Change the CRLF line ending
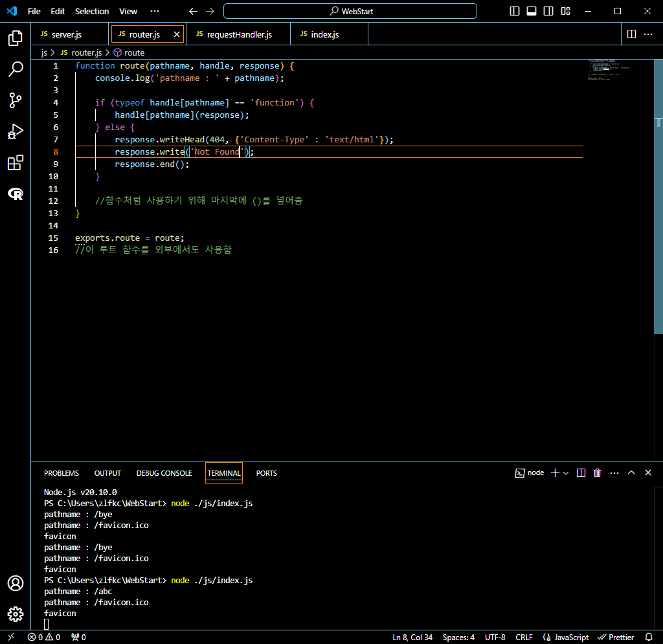663x644 pixels. pos(524,637)
